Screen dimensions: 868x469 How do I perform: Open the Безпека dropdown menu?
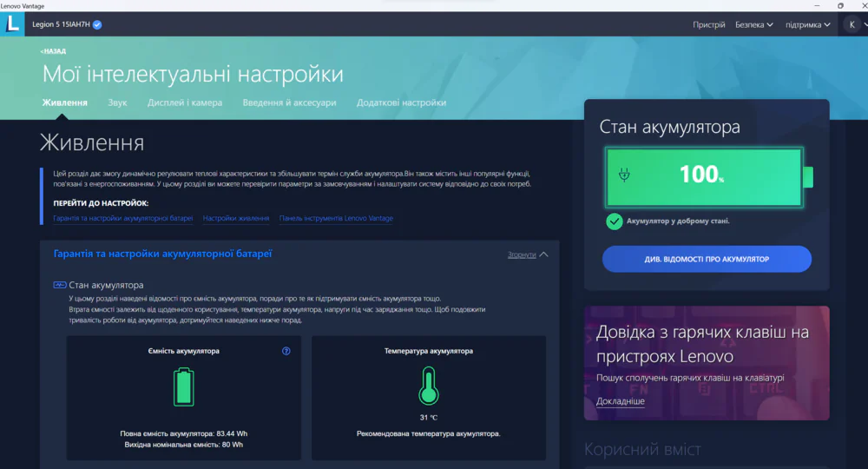pyautogui.click(x=754, y=25)
